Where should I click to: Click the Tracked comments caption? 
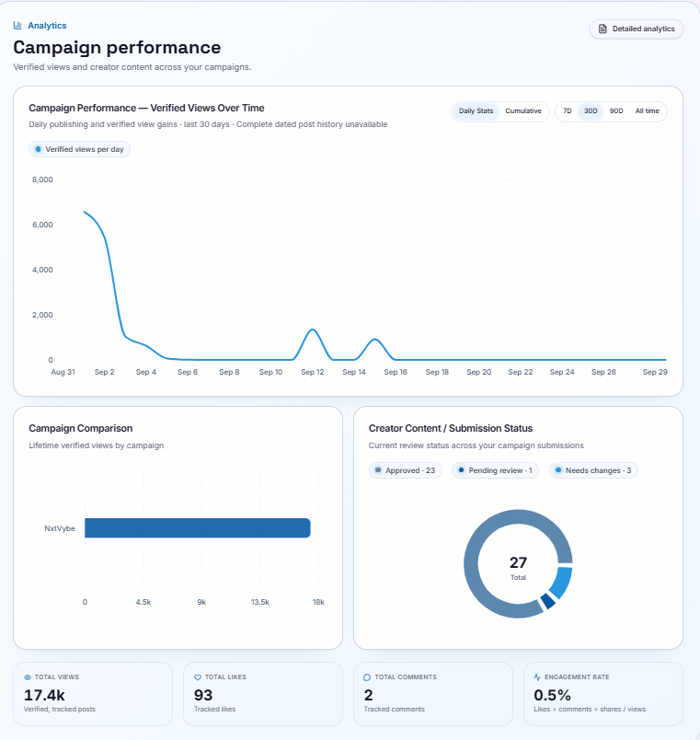click(x=394, y=710)
